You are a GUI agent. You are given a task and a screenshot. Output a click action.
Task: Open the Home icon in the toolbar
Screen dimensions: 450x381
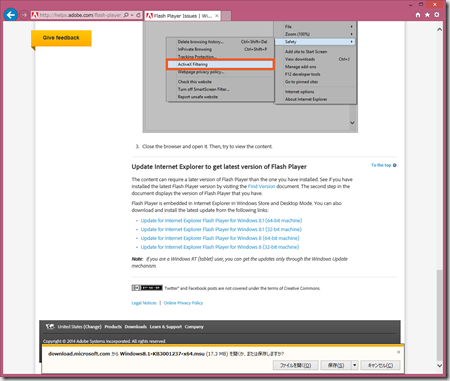point(418,15)
